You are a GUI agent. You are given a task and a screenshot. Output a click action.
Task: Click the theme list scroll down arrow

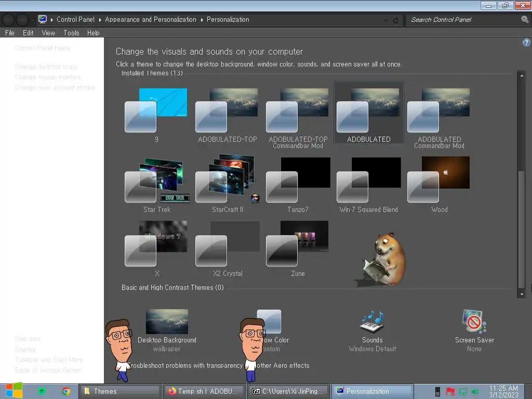pos(522,294)
